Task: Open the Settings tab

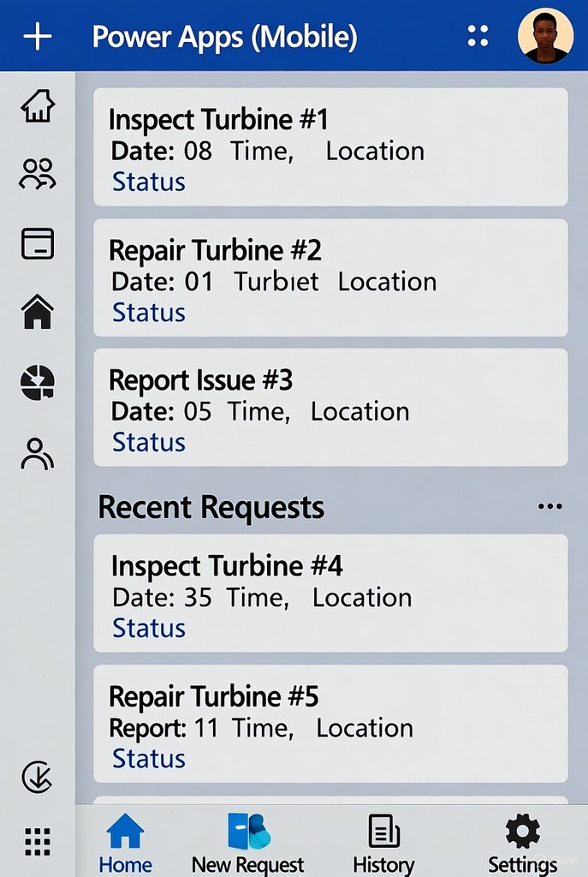Action: pyautogui.click(x=523, y=844)
